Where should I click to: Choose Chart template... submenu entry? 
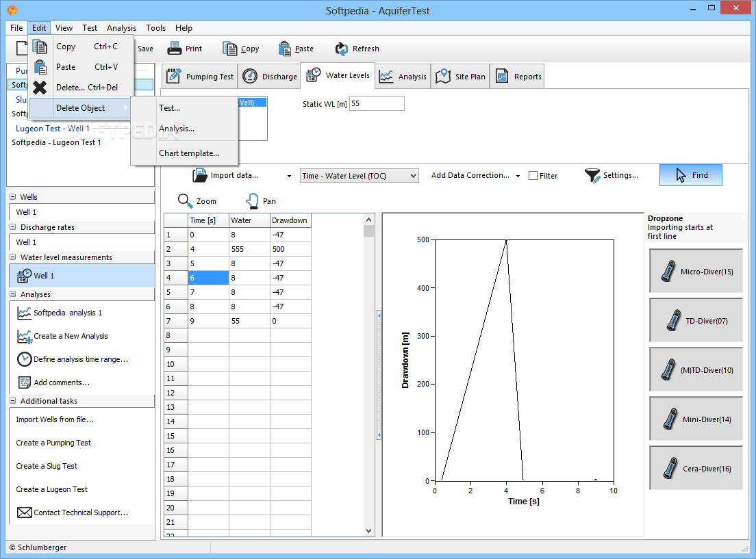point(185,153)
